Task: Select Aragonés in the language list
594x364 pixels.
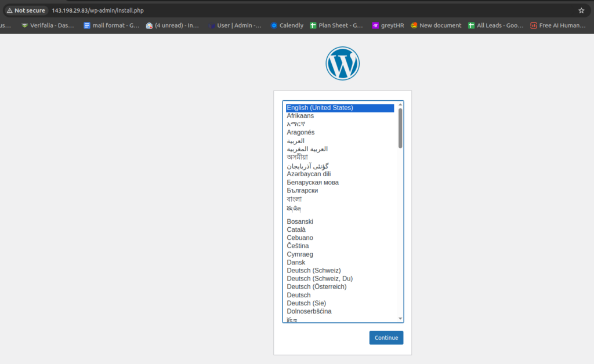Action: 340,132
